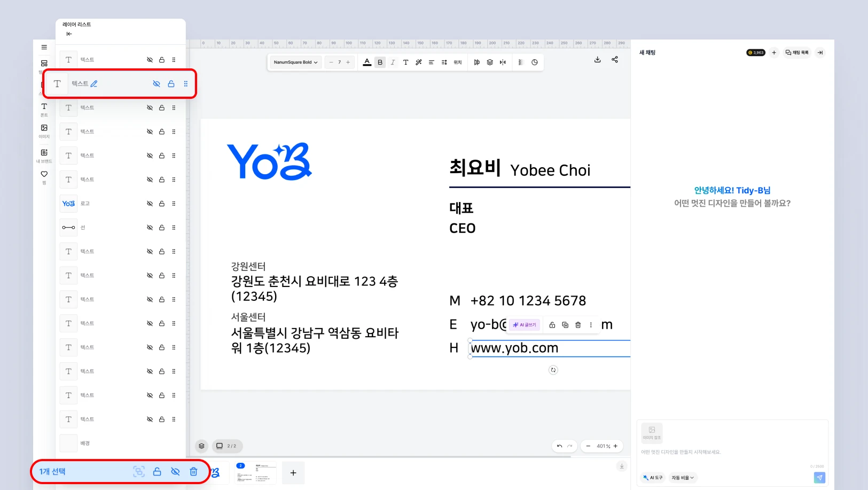The height and width of the screenshot is (490, 868).
Task: Select the 로고 layer row
Action: coord(121,204)
